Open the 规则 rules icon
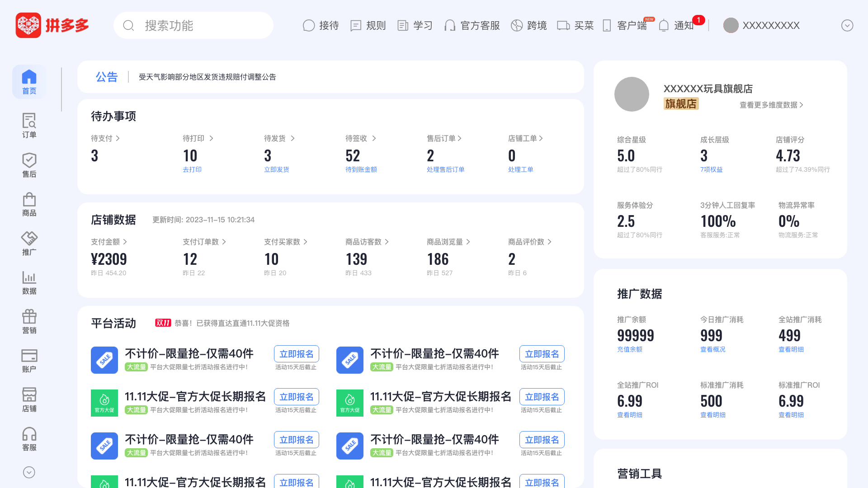The image size is (868, 488). tap(356, 26)
